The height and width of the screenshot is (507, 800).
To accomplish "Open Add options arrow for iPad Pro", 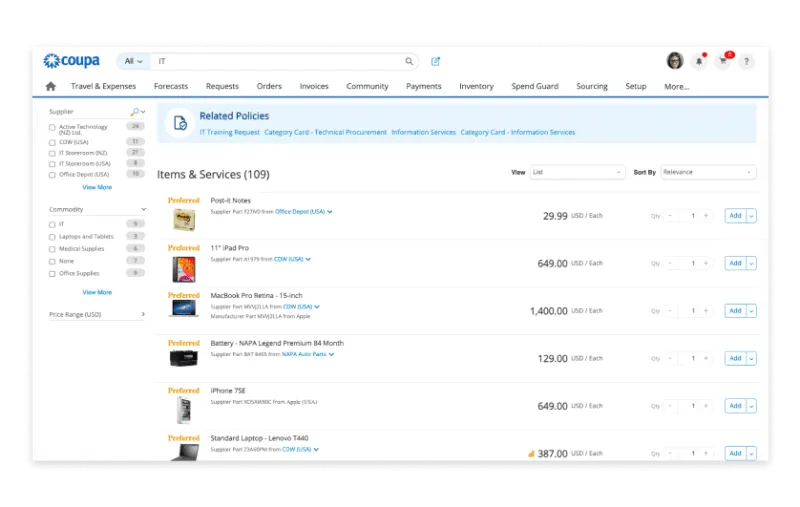I will [x=751, y=263].
